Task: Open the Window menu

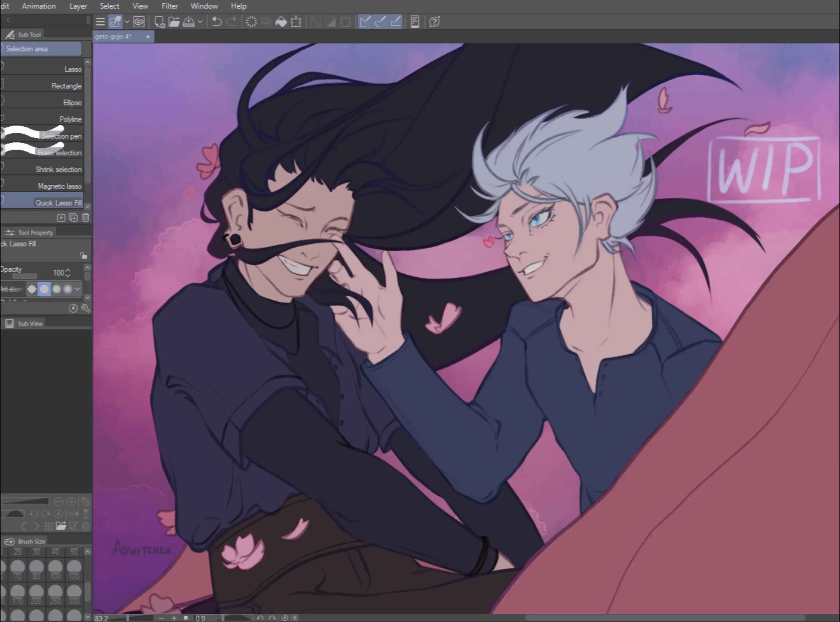Action: 204,6
